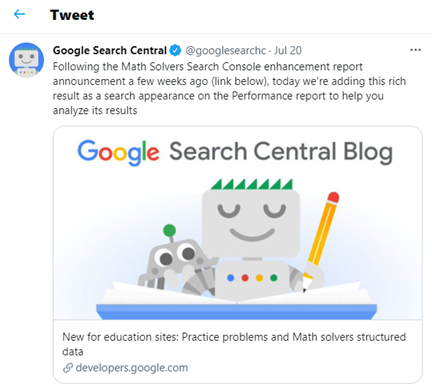Viewport: 432px width, 384px height.
Task: Click the yellow pencil in the illustration
Action: click(321, 239)
